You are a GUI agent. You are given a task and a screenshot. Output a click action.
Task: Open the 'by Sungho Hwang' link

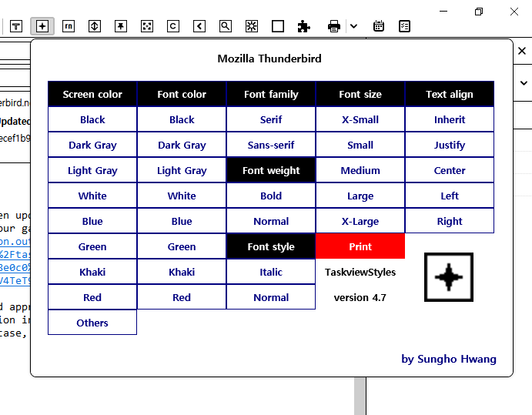(x=449, y=359)
